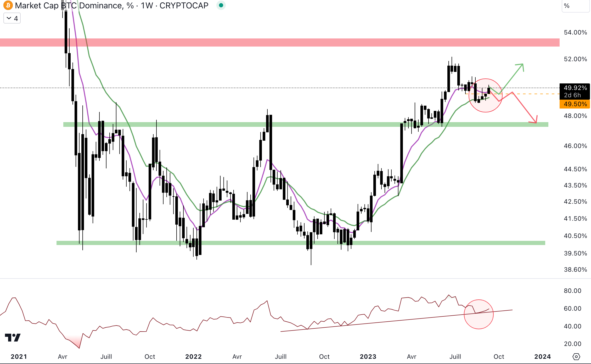Click the TradingView logo

(x=13, y=338)
